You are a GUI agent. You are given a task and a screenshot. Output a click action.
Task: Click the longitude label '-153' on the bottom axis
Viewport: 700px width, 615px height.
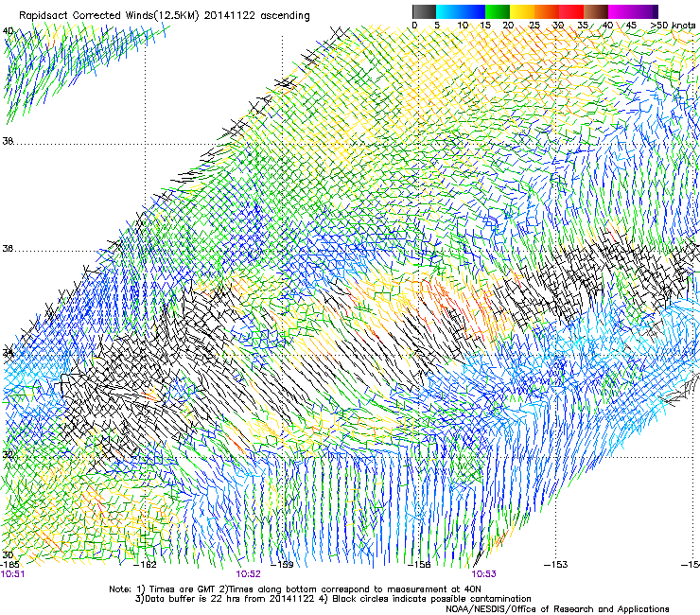(x=556, y=564)
